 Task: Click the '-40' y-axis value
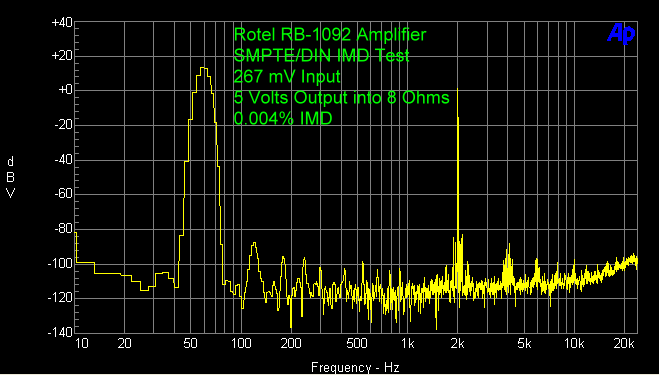click(x=63, y=160)
